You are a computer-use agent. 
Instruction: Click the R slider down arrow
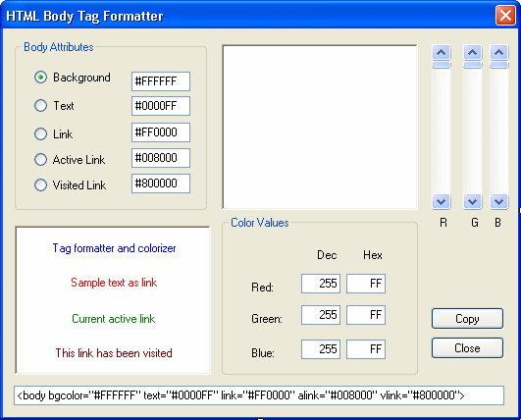coord(441,202)
